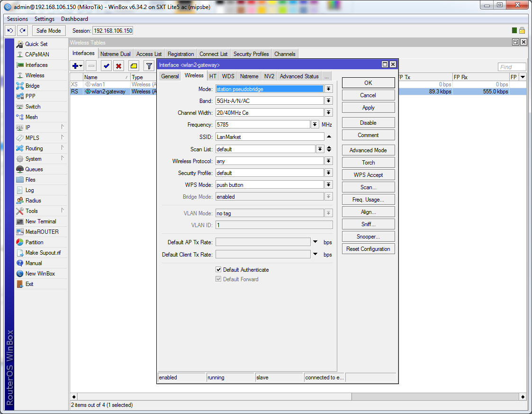This screenshot has width=532, height=414.
Task: Open New Terminal from sidebar
Action: click(40, 221)
